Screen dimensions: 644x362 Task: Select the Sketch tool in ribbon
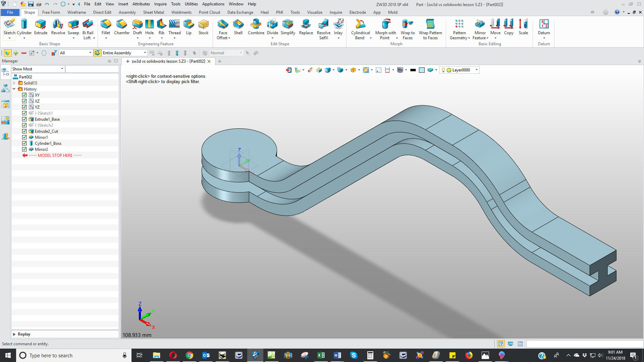pos(9,27)
